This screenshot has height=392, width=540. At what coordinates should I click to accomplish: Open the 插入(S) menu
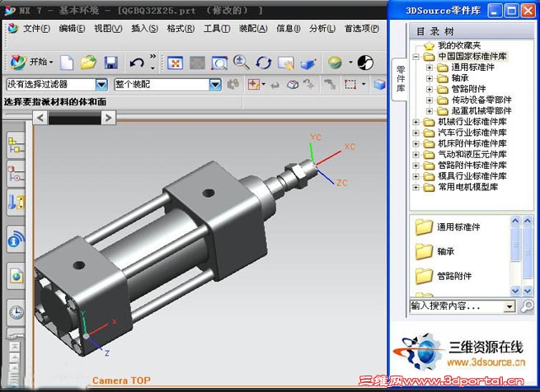[x=144, y=29]
